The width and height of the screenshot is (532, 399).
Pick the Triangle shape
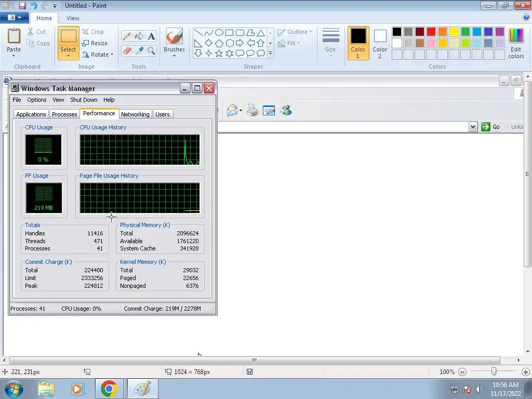[261, 33]
